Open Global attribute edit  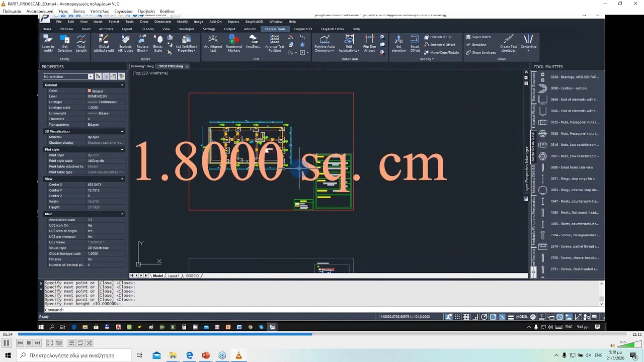tap(104, 44)
